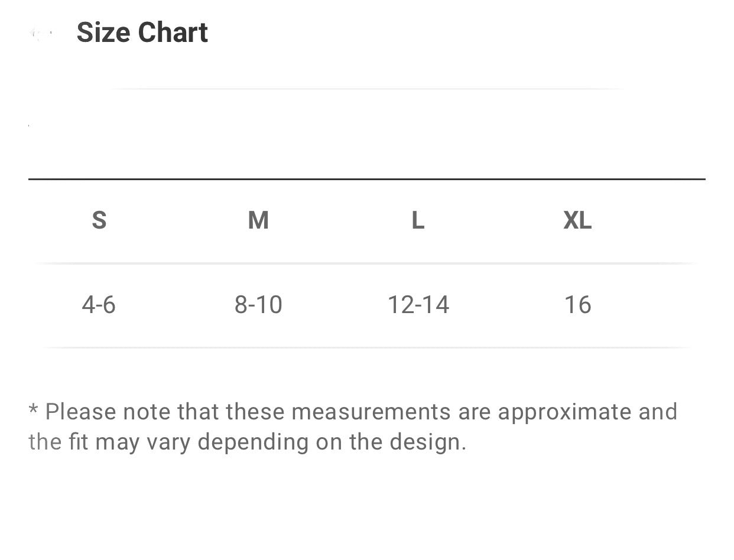Select the S size column header
Screen dimensions: 734x560
(99, 220)
